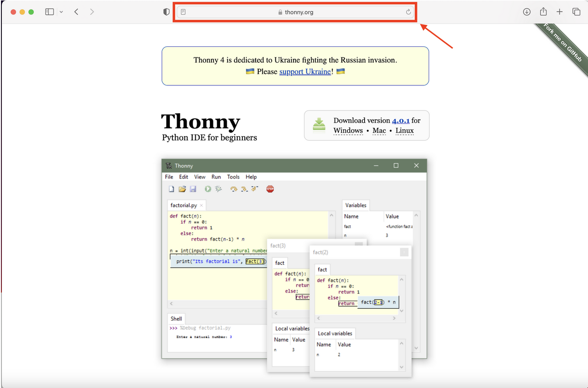Open File menu in Thonny screenshot
588x388 pixels.
(x=169, y=177)
